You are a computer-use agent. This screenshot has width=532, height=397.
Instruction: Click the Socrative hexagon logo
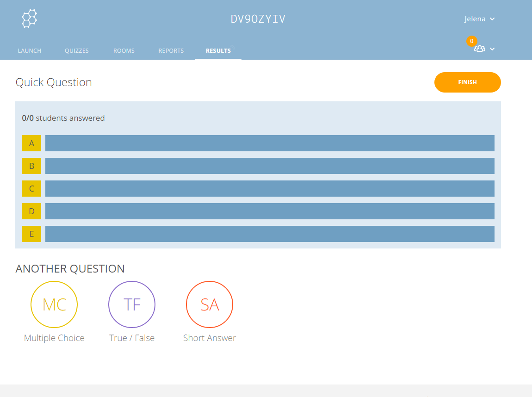pos(30,19)
